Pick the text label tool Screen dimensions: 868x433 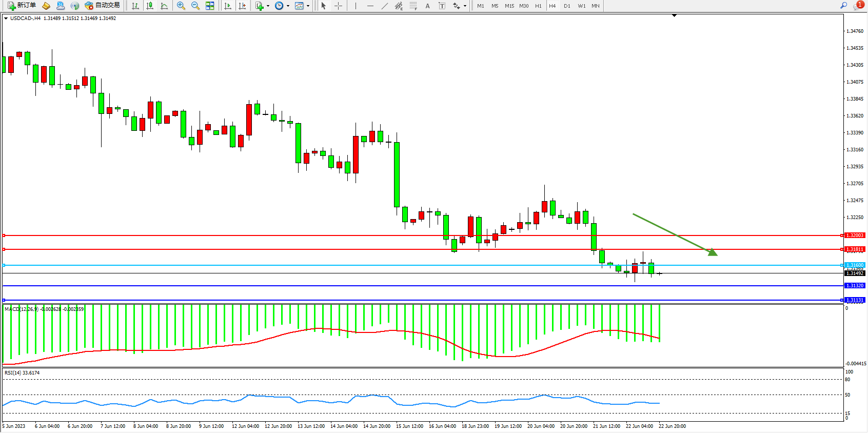(x=442, y=6)
